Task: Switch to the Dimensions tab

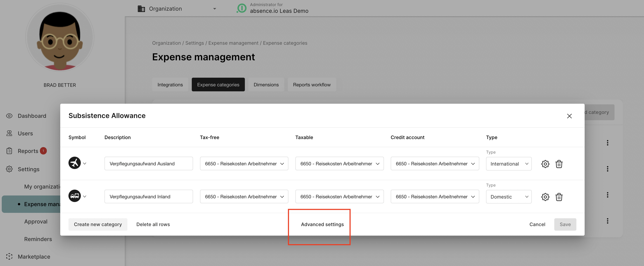Action: (266, 85)
